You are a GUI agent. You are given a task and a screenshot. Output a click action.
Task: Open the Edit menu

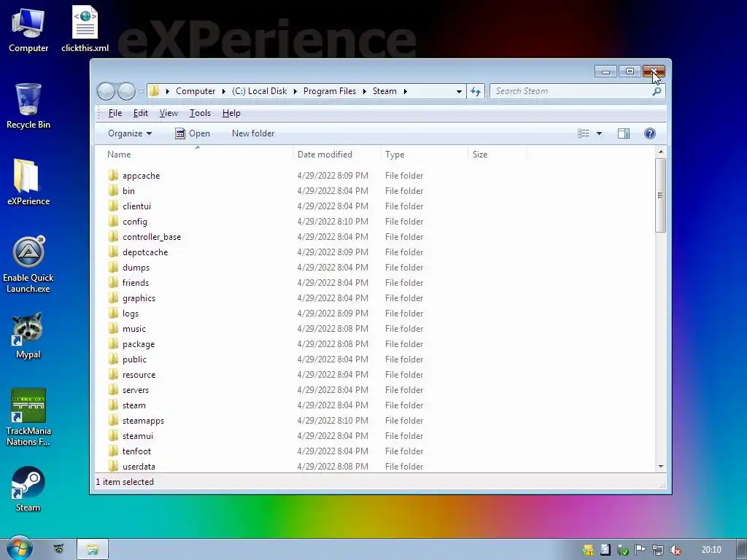141,113
